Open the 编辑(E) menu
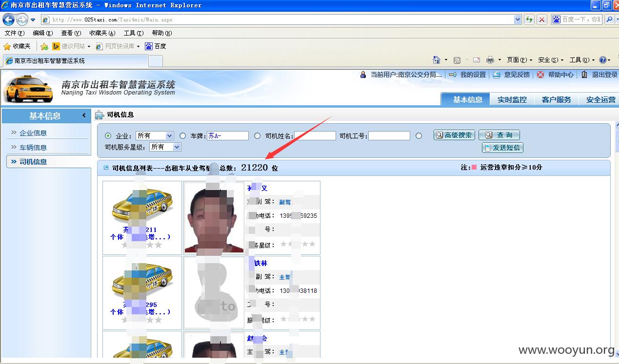 click(42, 33)
